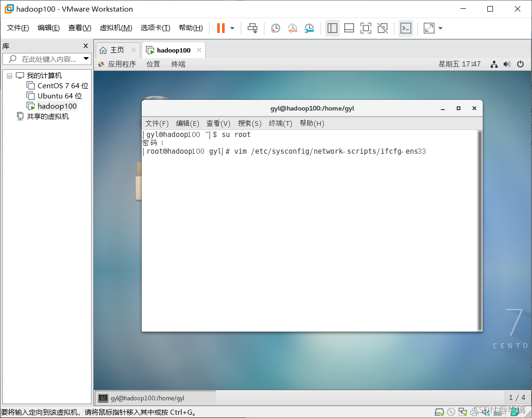Screen dimensions: 532x418
Task: Toggle the thumbnail bar view icon
Action: (349, 28)
